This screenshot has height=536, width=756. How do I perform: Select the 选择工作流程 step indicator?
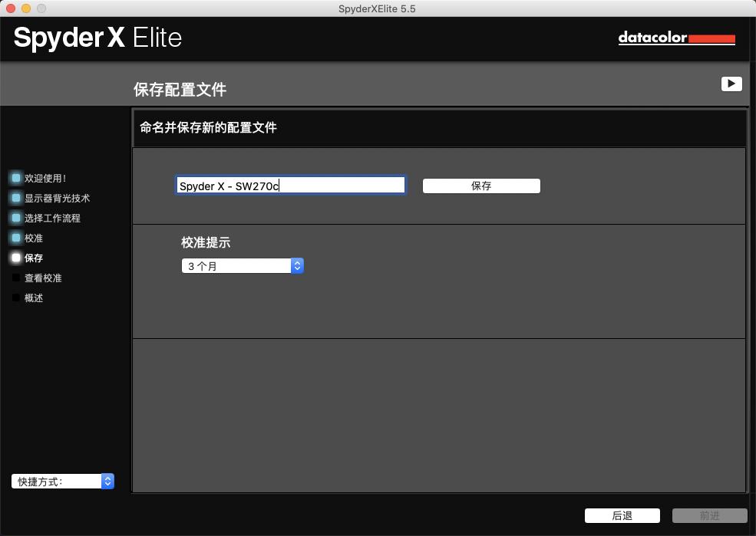tap(16, 218)
